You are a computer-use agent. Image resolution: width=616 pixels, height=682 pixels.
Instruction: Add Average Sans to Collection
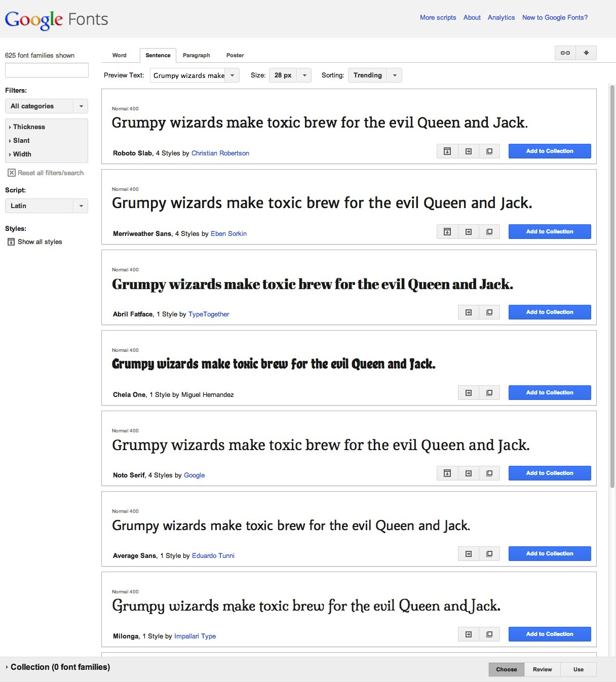[550, 553]
